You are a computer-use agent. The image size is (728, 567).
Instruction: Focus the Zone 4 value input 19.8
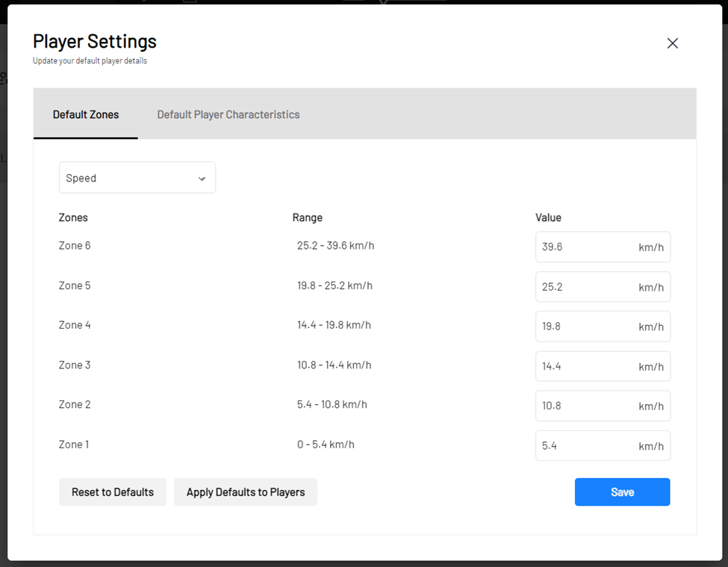pyautogui.click(x=603, y=326)
